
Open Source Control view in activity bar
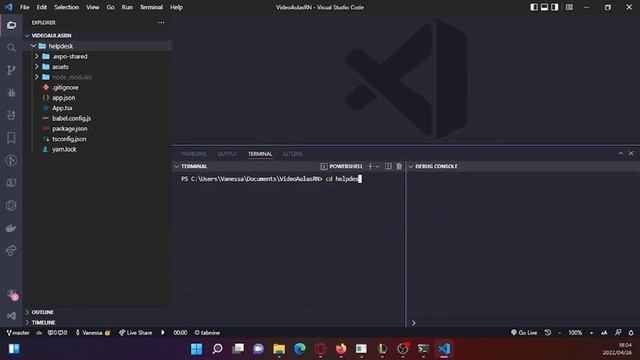11,70
